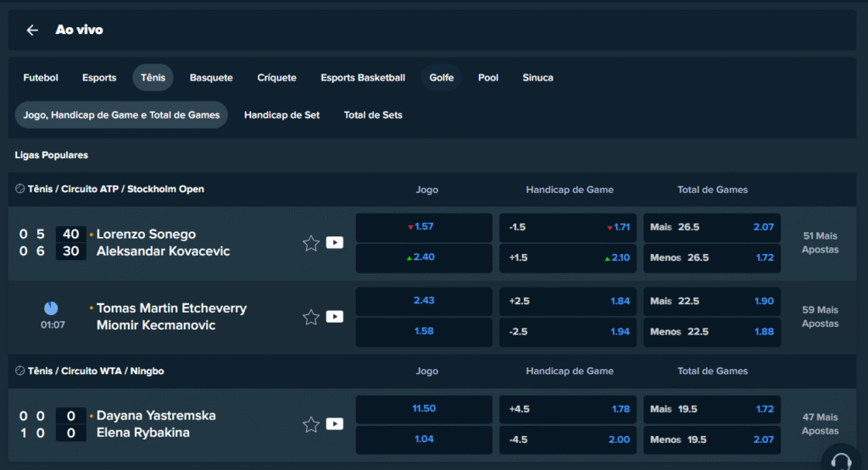Favorite the Yastremska vs Rybakina match star

click(311, 424)
